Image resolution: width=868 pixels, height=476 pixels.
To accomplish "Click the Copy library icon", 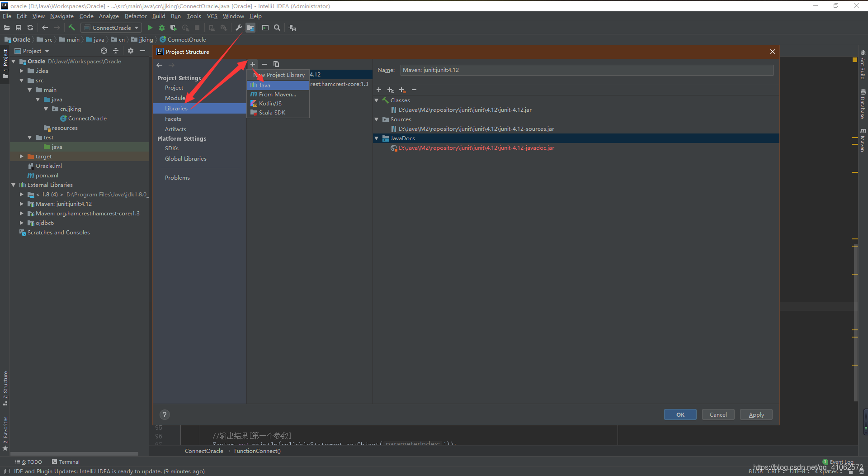I will pyautogui.click(x=276, y=64).
